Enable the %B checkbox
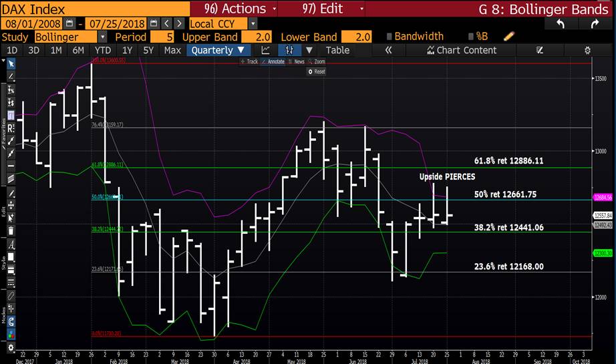Image resolution: width=616 pixels, height=364 pixels. (471, 37)
